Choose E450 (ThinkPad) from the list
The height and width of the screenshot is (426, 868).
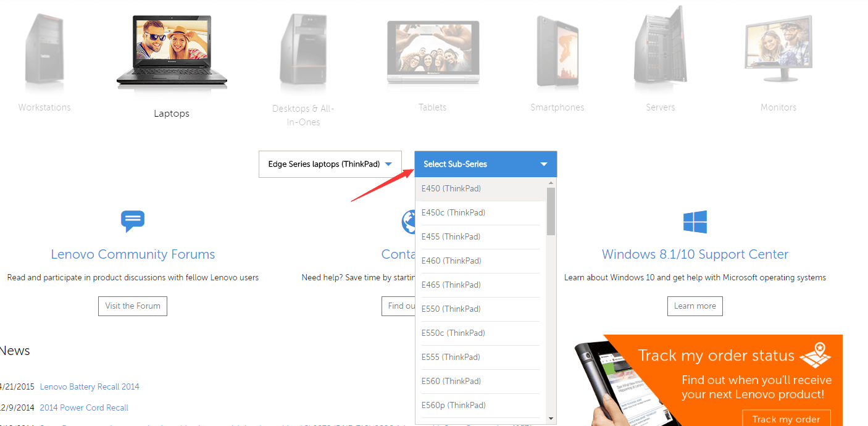pos(480,189)
